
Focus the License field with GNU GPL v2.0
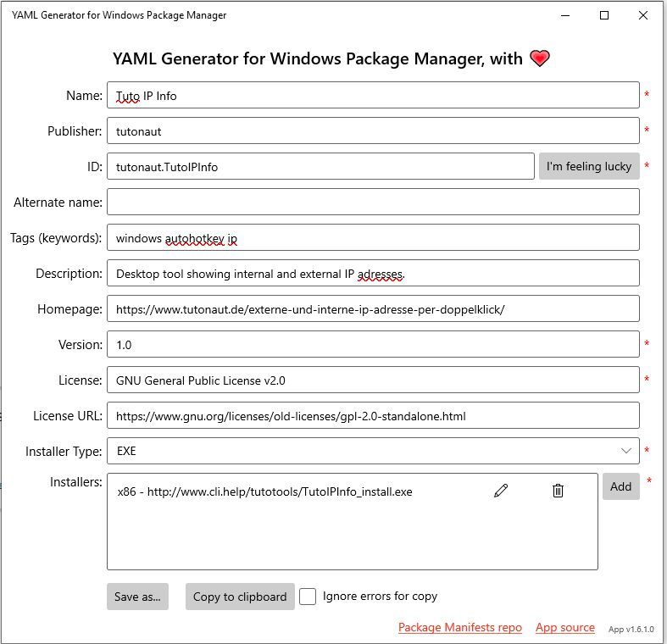tap(373, 380)
